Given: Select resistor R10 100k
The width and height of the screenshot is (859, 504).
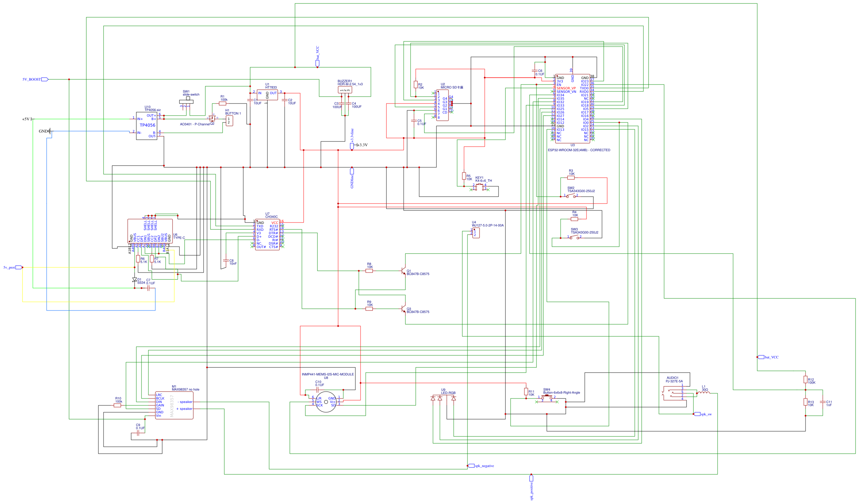Looking at the screenshot, I should 117,405.
